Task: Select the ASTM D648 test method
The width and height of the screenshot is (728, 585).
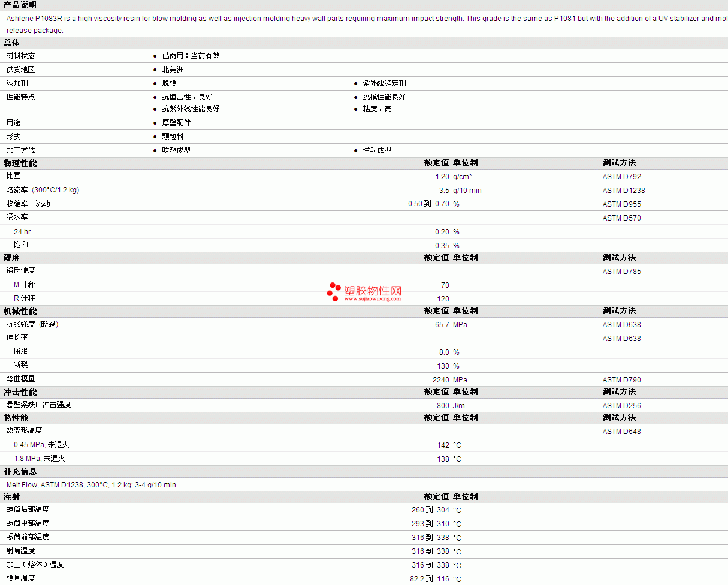Action: (622, 432)
